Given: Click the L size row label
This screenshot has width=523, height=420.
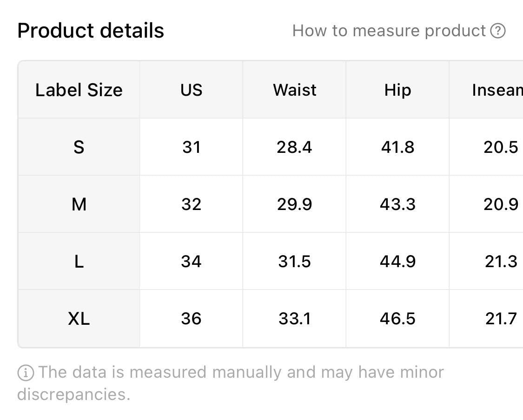Looking at the screenshot, I should point(79,262).
